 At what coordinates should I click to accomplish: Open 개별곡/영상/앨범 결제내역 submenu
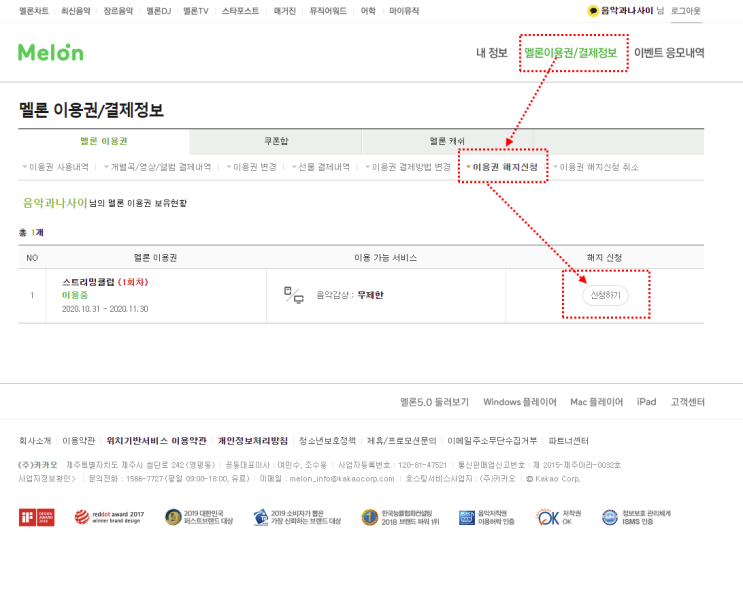coord(157,167)
